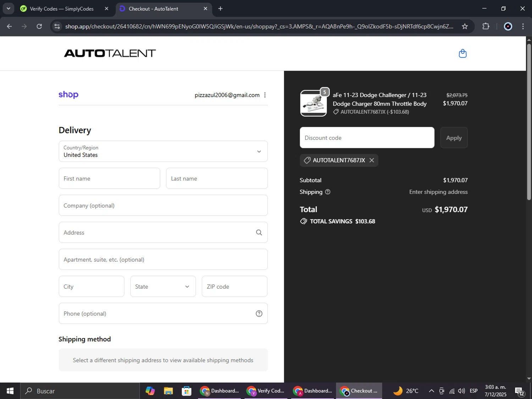Click the browser address bar URL
Viewport: 532px width, 399px height.
point(259,26)
